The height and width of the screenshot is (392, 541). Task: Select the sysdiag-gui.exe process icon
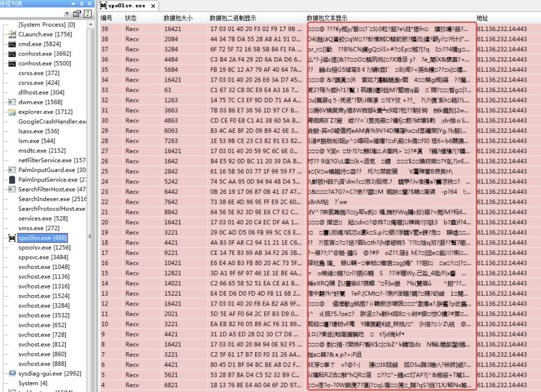pyautogui.click(x=12, y=373)
